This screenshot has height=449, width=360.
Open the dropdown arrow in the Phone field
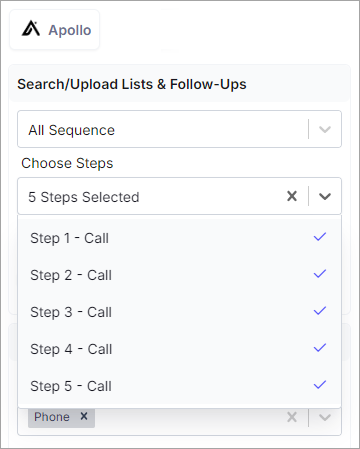[325, 417]
